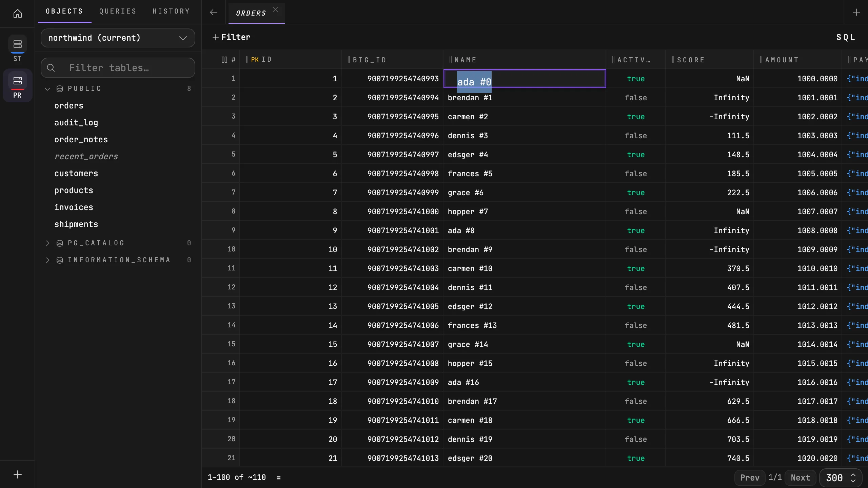Image resolution: width=868 pixels, height=488 pixels.
Task: Open a new tab with plus icon
Action: [856, 12]
